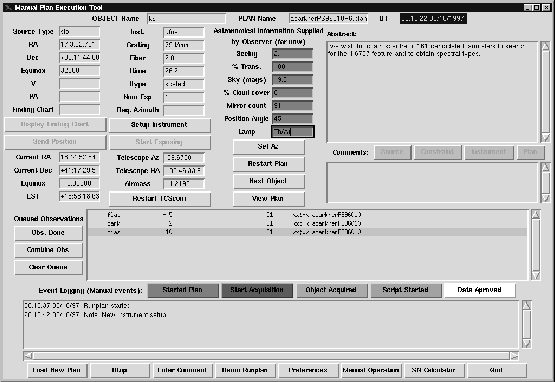
Task: Click the Setup Instrument button
Action: 160,125
